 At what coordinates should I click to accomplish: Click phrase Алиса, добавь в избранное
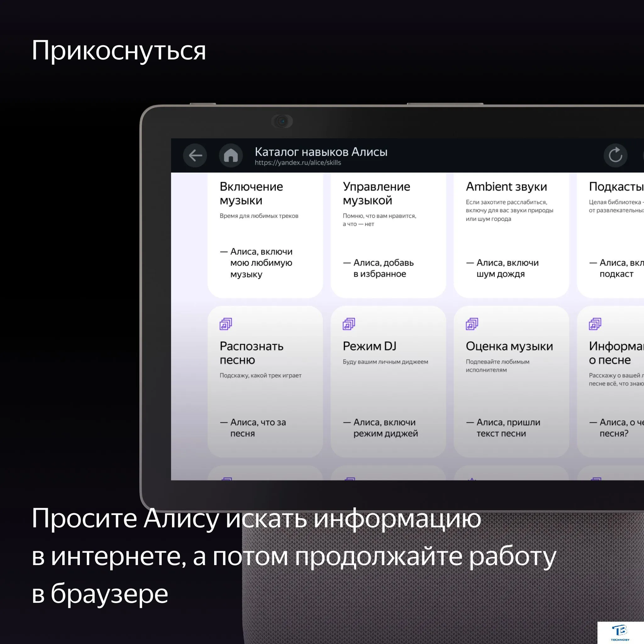pos(378,268)
